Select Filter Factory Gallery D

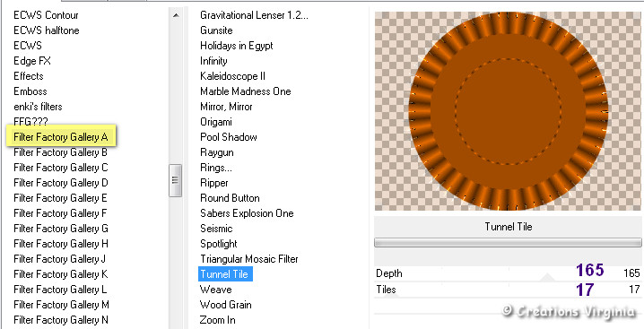(61, 183)
